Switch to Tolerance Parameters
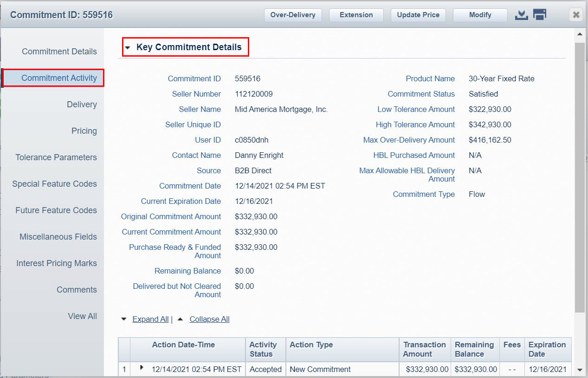 click(56, 157)
